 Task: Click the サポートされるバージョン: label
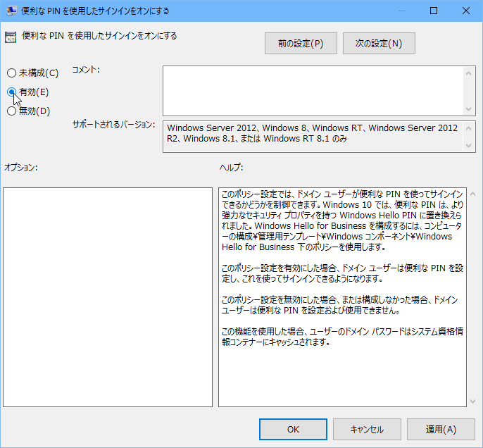[113, 125]
